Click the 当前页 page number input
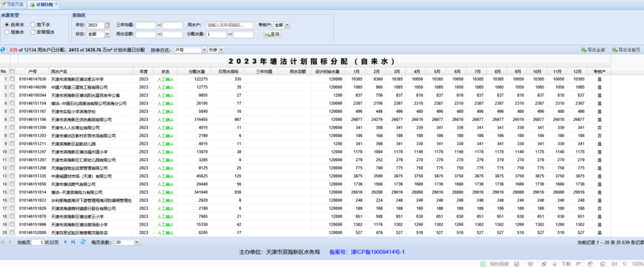This screenshot has width=644, height=267. click(x=38, y=243)
